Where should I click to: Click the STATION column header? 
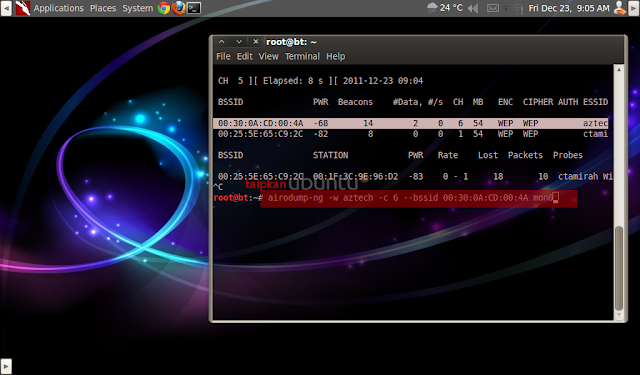point(330,155)
